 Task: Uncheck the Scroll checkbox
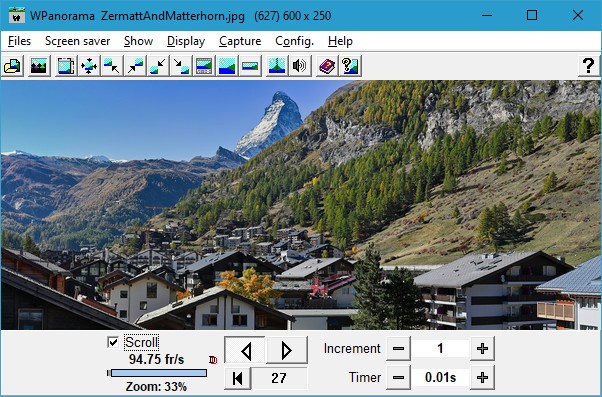[x=113, y=342]
